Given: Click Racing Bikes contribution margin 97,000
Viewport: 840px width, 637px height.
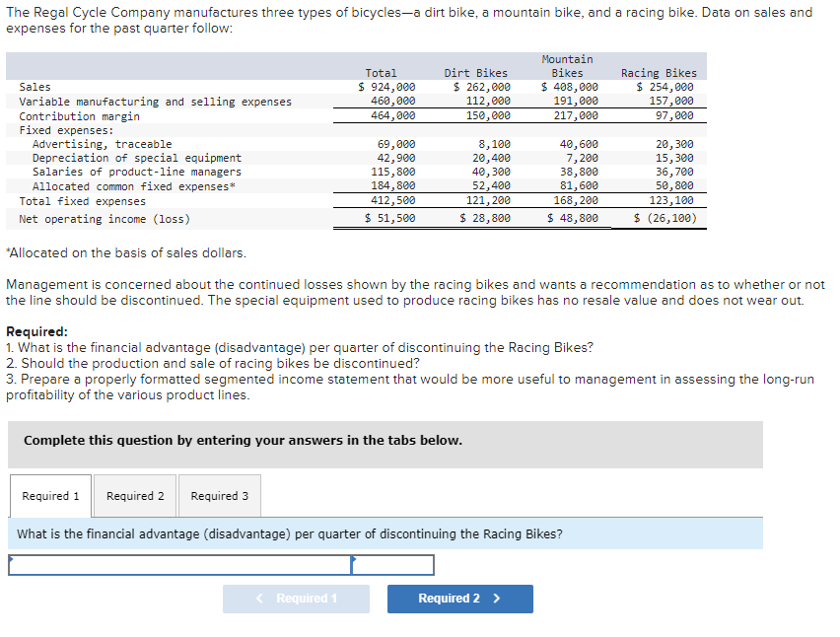Looking at the screenshot, I should pyautogui.click(x=674, y=115).
